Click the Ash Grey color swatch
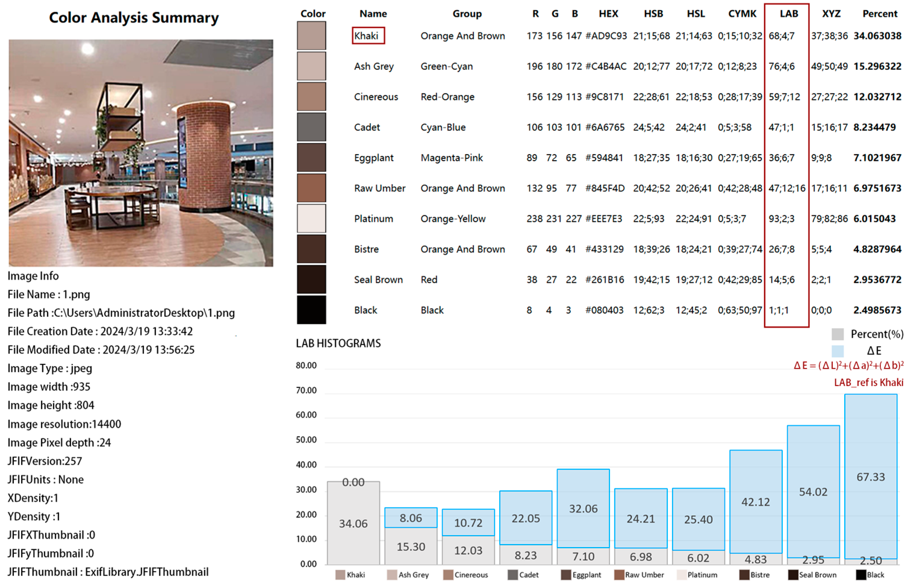Viewport: 908px width, 588px height. coord(311,66)
